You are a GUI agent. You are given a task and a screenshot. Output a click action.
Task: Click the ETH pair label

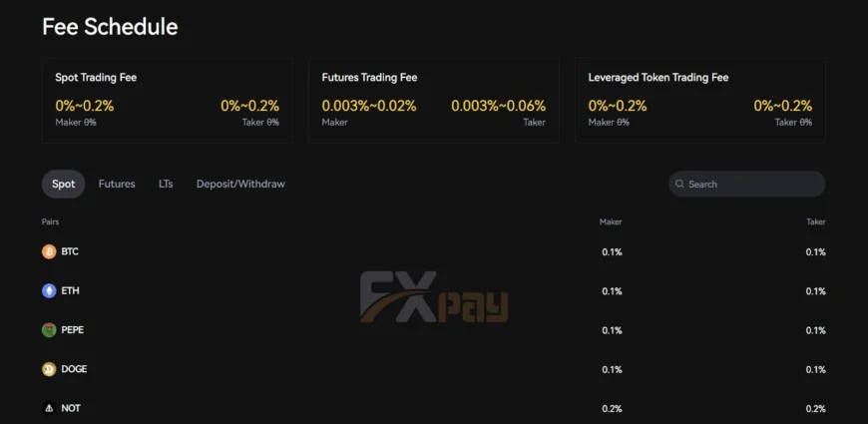pyautogui.click(x=70, y=291)
